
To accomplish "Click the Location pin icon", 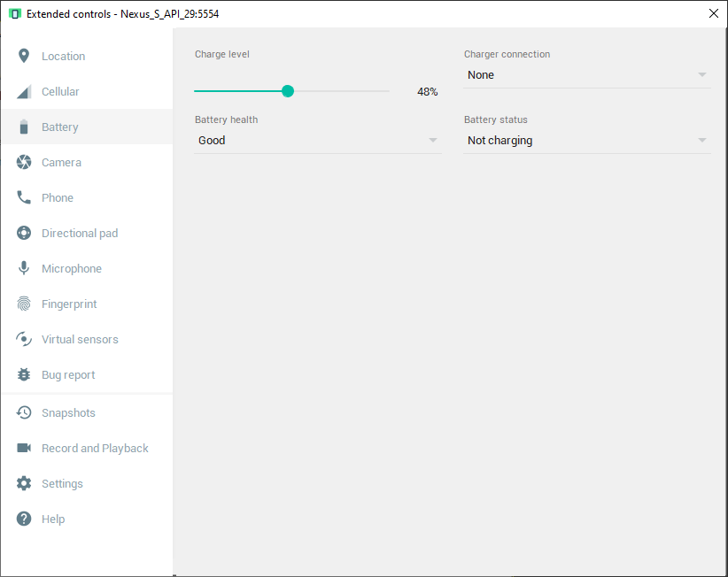I will pos(24,56).
